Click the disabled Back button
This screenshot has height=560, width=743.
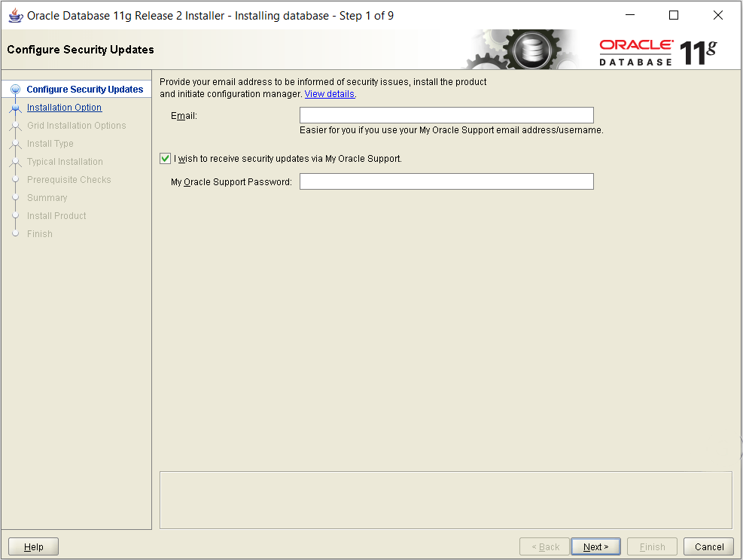pos(544,546)
